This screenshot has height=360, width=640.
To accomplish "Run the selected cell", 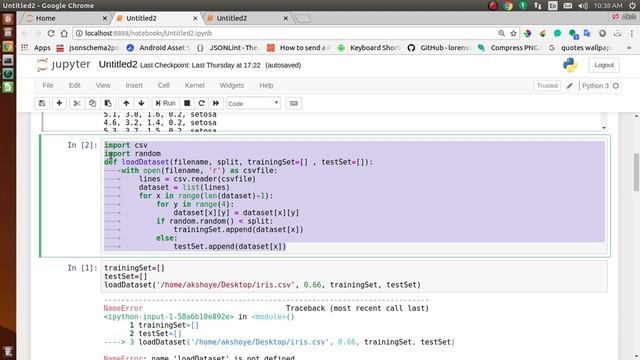I will click(165, 103).
